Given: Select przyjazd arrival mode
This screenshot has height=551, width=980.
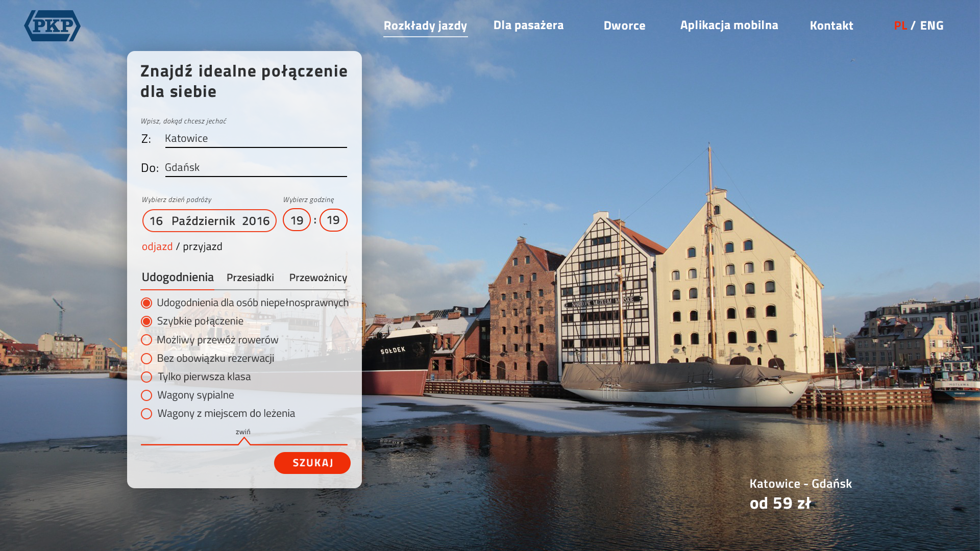Looking at the screenshot, I should click(203, 246).
